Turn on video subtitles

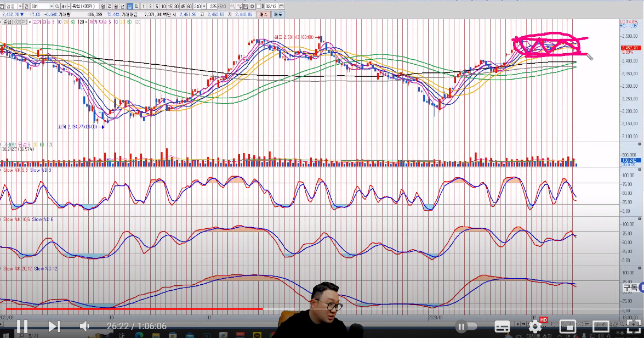pos(502,327)
